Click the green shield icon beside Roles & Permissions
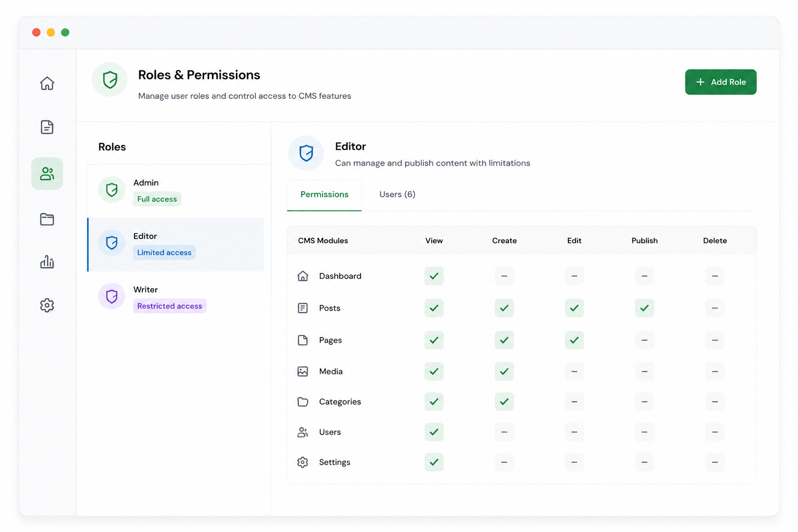Viewport: 798px width, 532px height. point(110,79)
